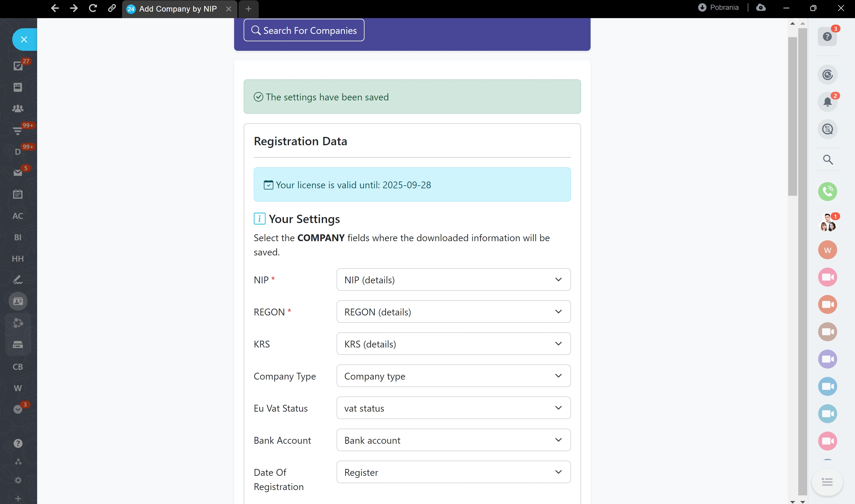Open the help question-mark icon with badge 3

click(827, 37)
